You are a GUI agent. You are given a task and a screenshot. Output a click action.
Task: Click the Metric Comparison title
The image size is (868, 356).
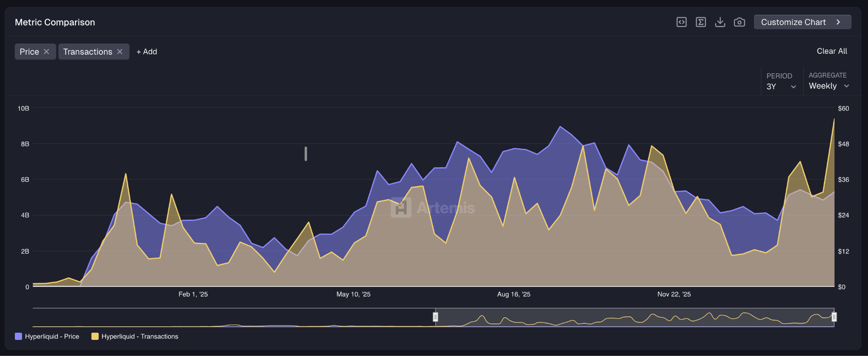coord(55,22)
